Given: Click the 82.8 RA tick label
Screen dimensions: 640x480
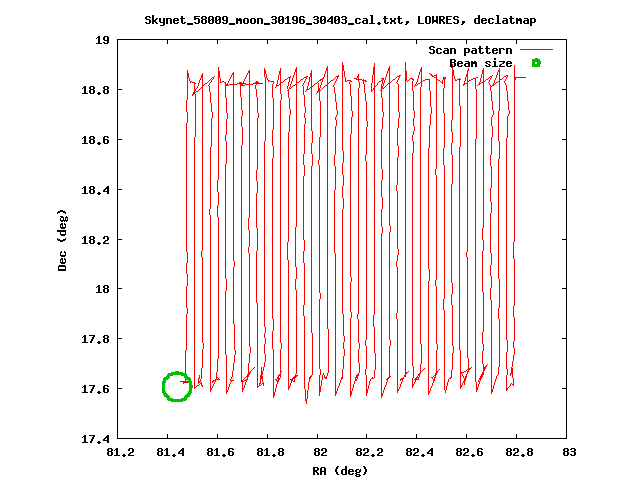Looking at the screenshot, I should tap(519, 452).
